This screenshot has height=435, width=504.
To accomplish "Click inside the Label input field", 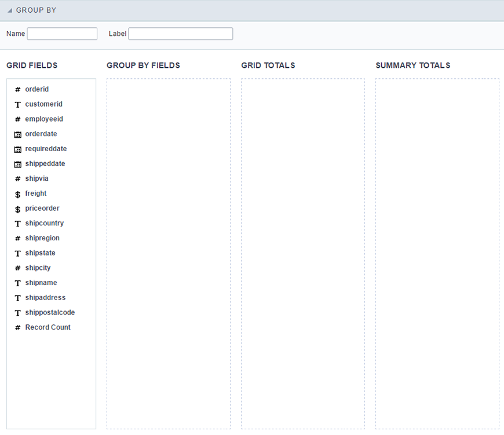I will pyautogui.click(x=180, y=34).
